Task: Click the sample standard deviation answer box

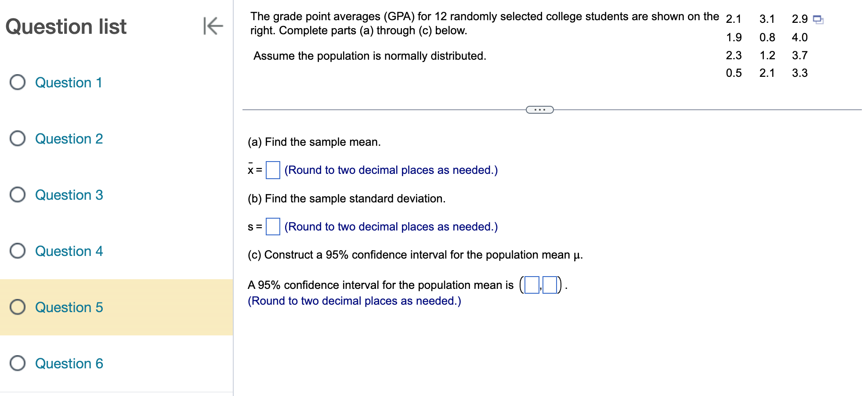Action: tap(272, 227)
